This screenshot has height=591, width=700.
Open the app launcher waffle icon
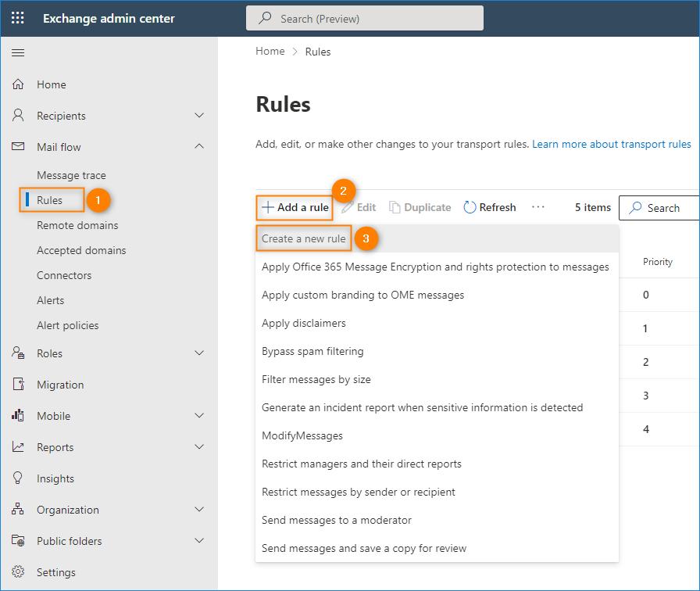(x=17, y=18)
